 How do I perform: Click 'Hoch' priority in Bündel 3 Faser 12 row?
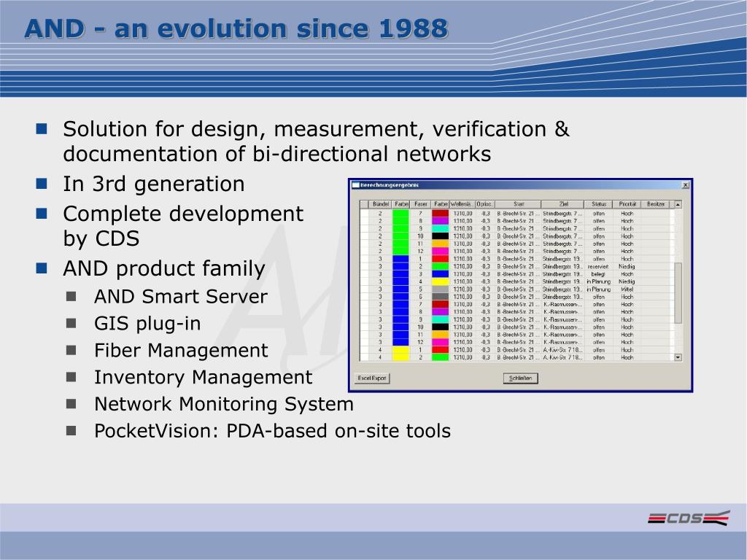coord(627,342)
